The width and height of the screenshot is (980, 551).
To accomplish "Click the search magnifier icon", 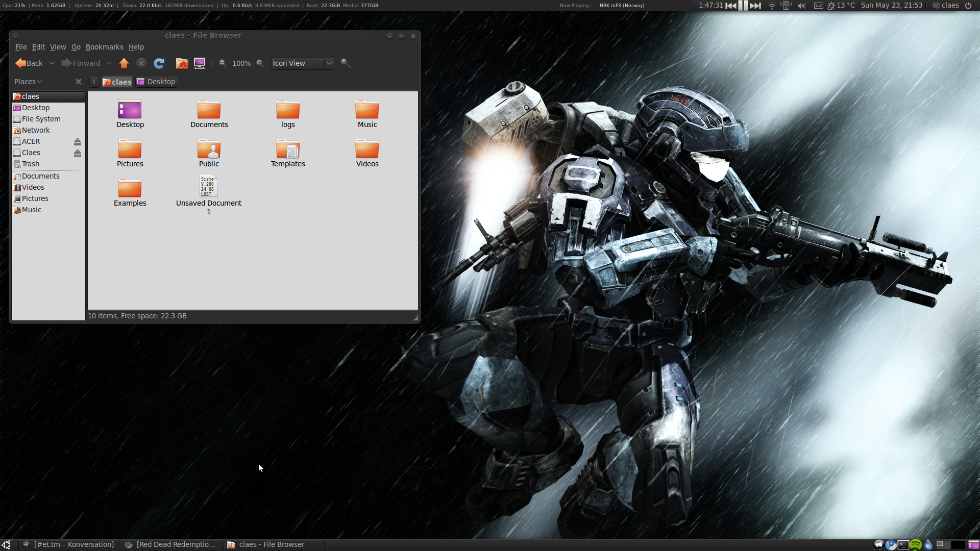I will click(346, 63).
